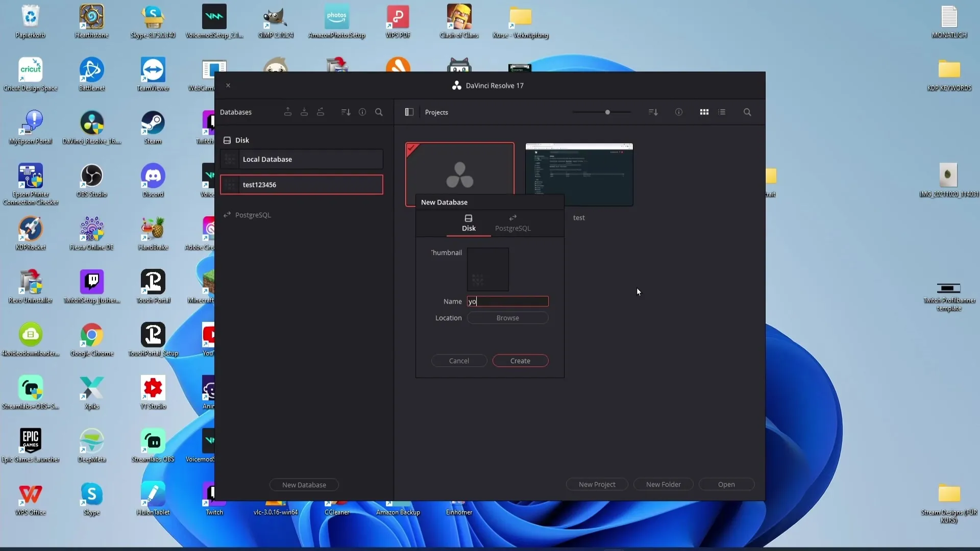Screen dimensions: 980x551
Task: Click the Create button in New Database dialog
Action: [x=520, y=360]
